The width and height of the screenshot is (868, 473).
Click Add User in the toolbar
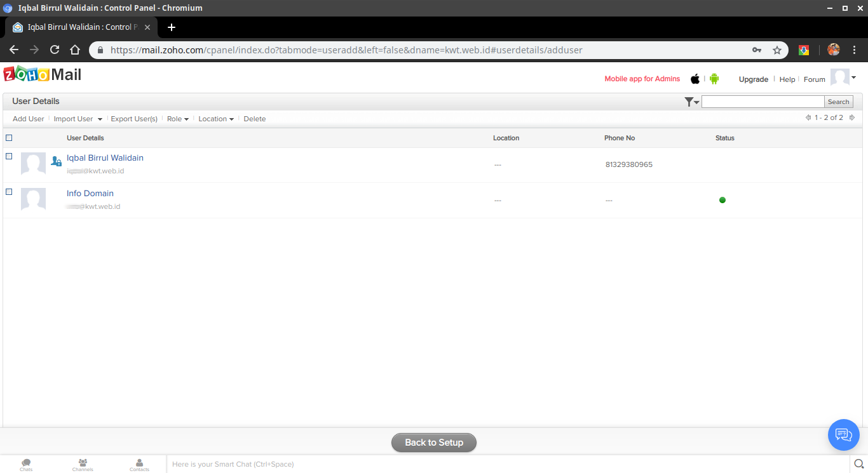coord(29,119)
